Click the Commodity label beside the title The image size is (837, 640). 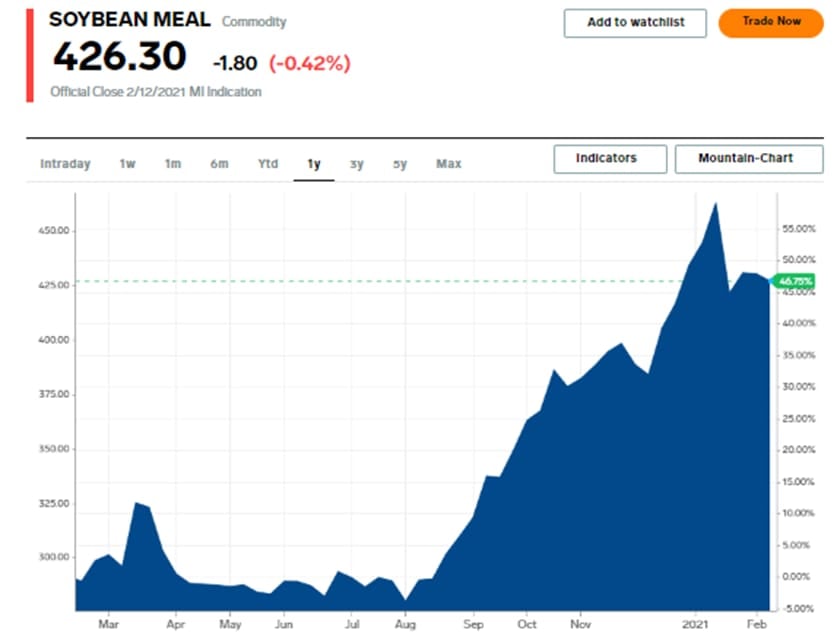click(254, 22)
